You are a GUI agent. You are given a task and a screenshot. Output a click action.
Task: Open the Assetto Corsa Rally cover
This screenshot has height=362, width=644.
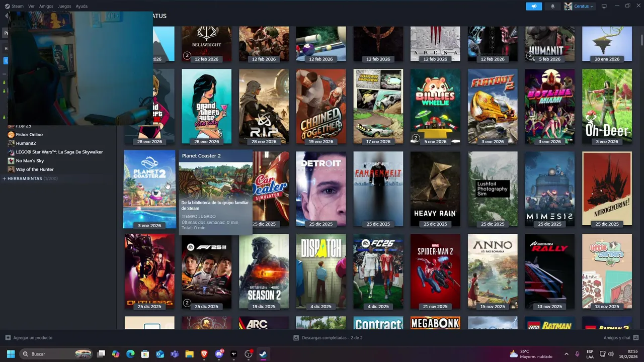(x=549, y=271)
